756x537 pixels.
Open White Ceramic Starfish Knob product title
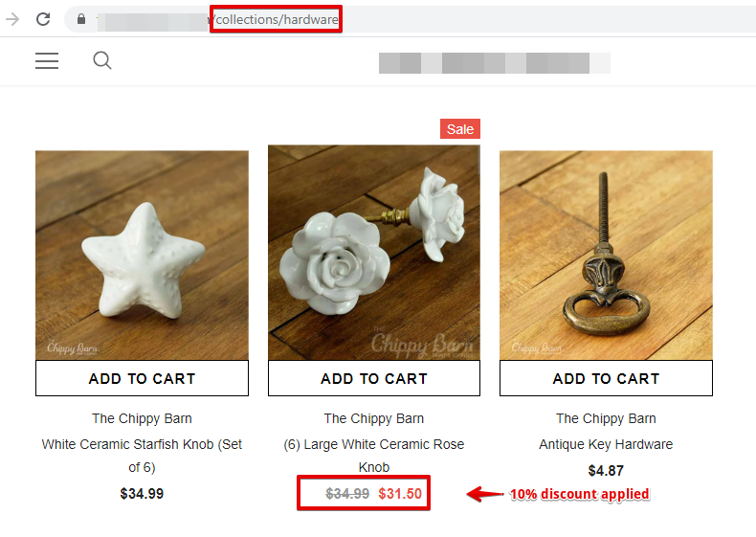coord(142,456)
